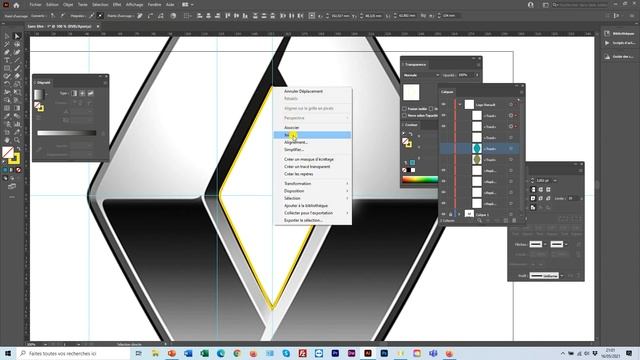640x360 pixels.
Task: Expand the Calque 1 layer
Action: coord(459,214)
